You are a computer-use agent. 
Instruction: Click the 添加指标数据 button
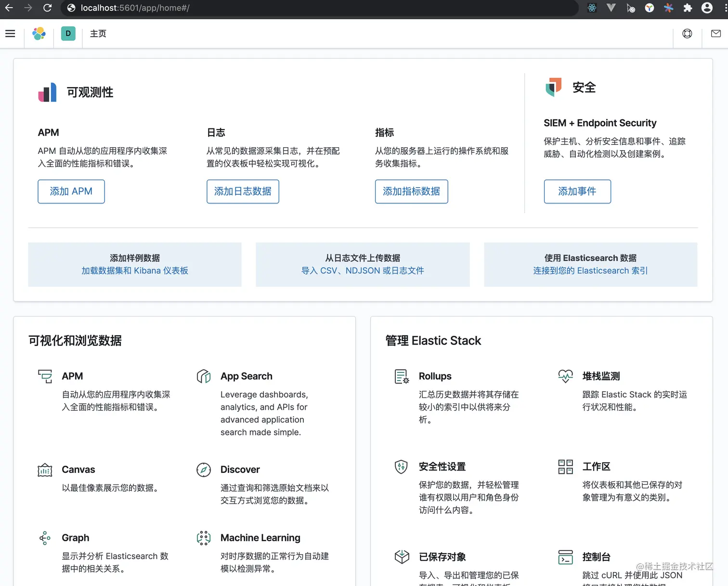tap(412, 191)
